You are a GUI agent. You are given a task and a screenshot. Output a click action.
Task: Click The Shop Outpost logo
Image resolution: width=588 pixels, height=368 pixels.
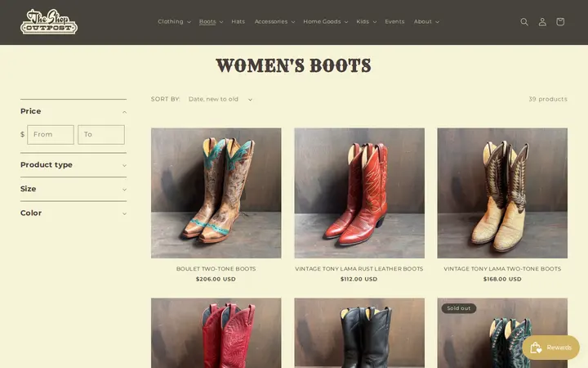[x=49, y=22]
